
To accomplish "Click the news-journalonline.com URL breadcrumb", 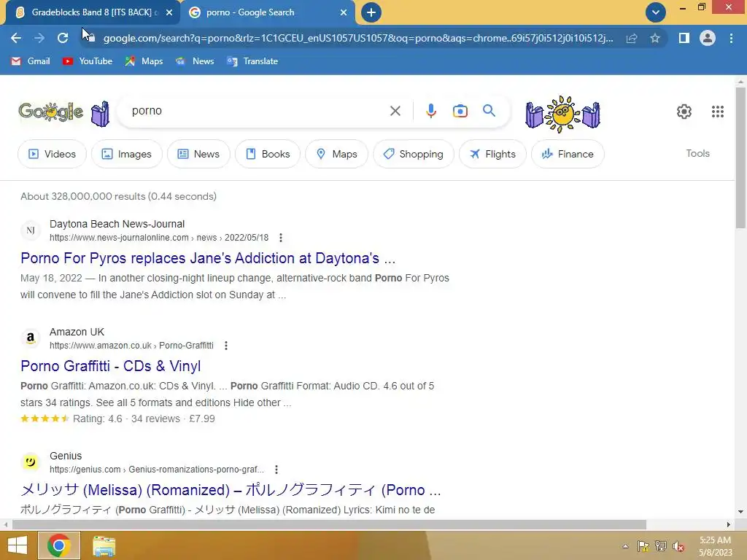I will click(159, 238).
